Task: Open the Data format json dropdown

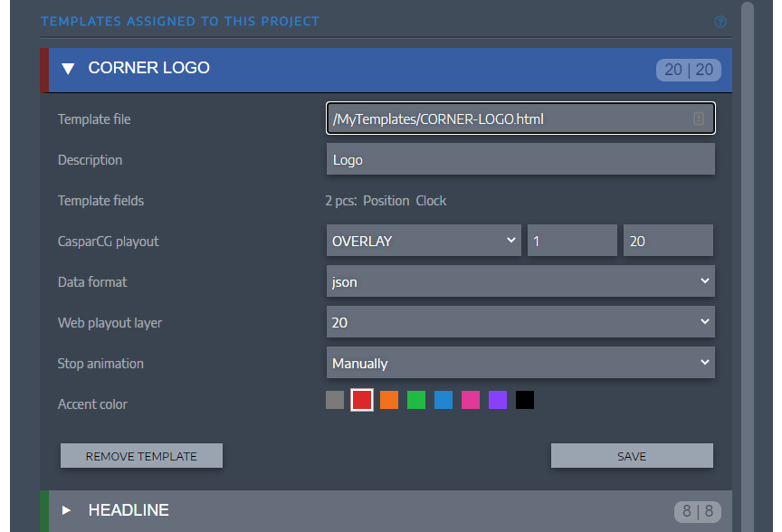Action: tap(520, 282)
